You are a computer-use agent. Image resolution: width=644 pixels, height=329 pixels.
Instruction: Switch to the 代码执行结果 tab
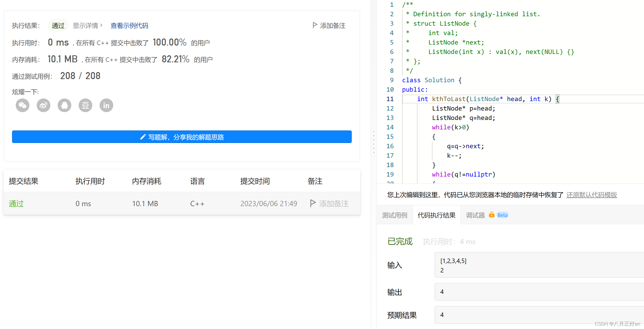point(436,215)
